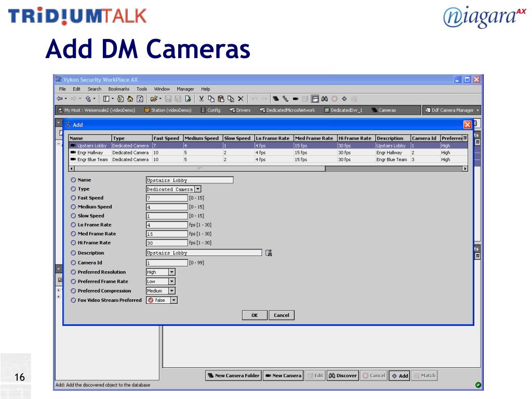
Task: Go to DedicatedMicrosNetwork in the path bar
Action: click(x=287, y=110)
